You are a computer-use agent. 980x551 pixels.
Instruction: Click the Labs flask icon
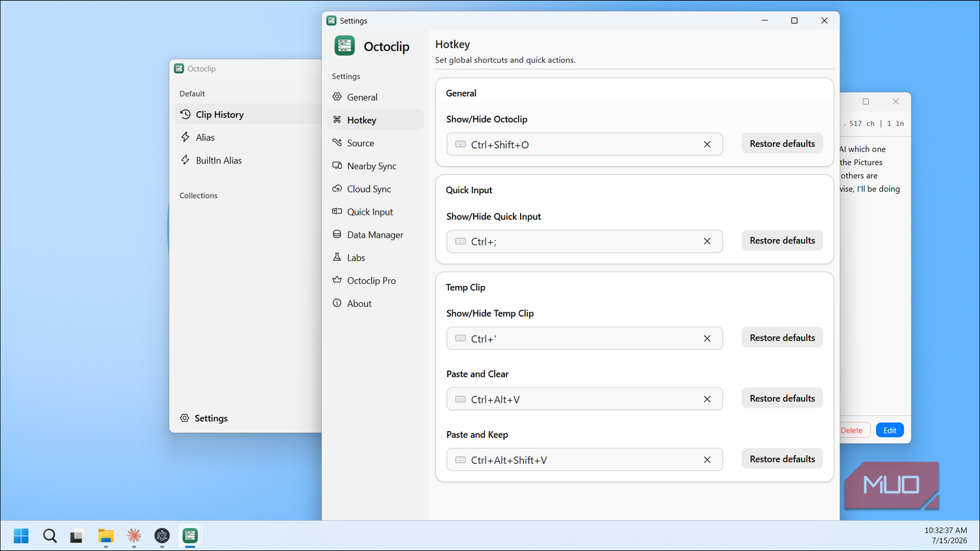click(x=337, y=257)
